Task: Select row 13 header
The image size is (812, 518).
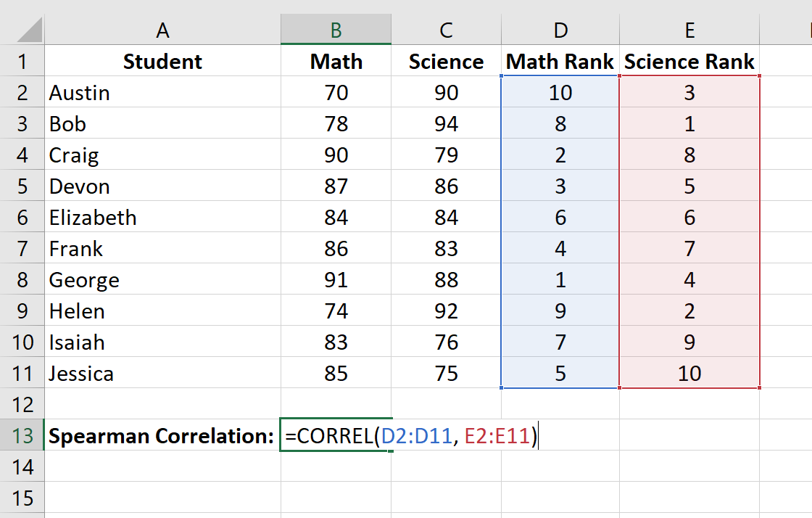Action: 22,435
